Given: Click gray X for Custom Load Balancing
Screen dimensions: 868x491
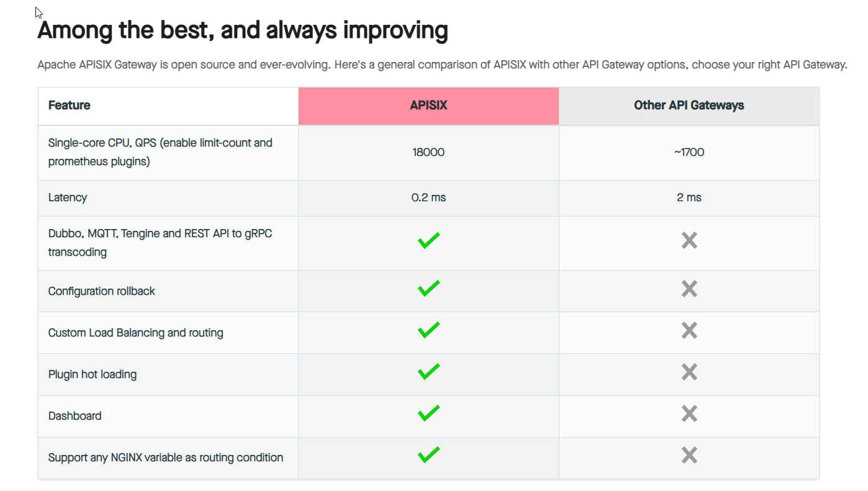Looking at the screenshot, I should (689, 330).
